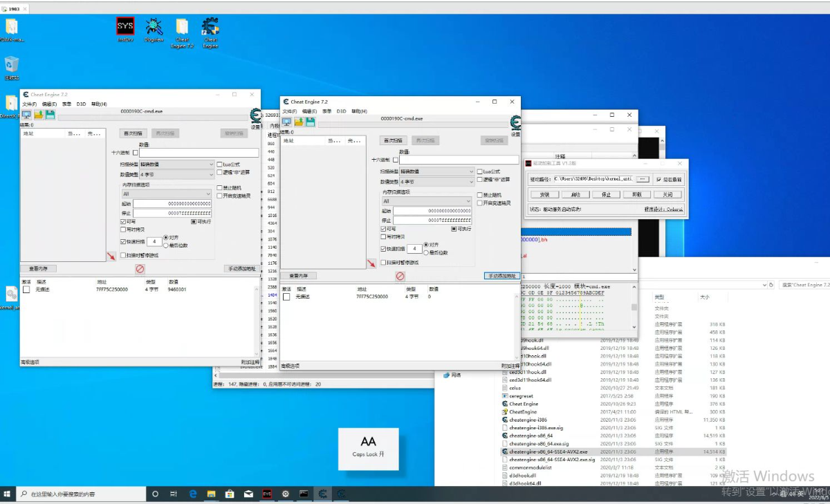
Task: Select cheatengine-x86_64-SSE4-AVX2.exe file in Explorer
Action: point(548,451)
